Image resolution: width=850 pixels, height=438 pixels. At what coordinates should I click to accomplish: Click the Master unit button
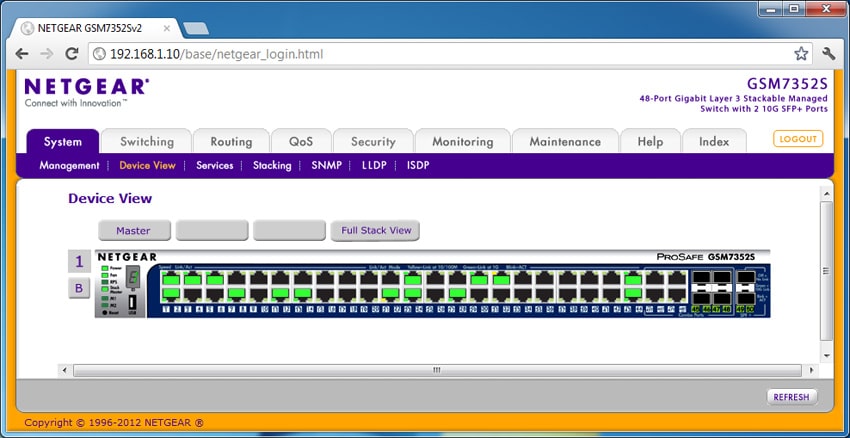(134, 230)
